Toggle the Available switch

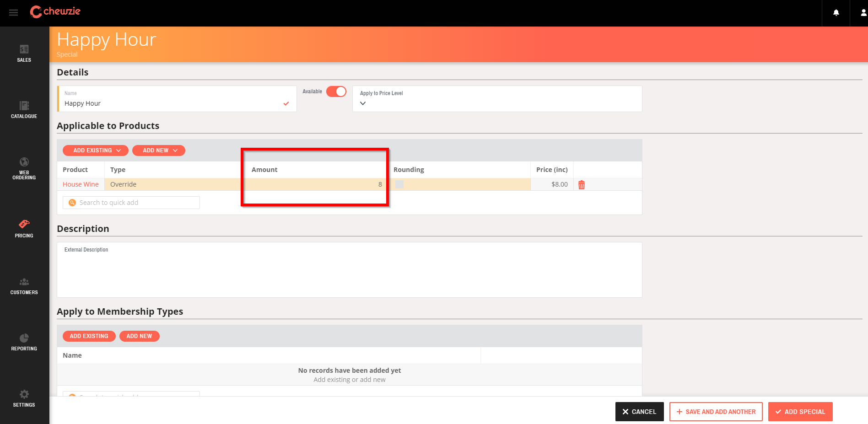tap(336, 91)
